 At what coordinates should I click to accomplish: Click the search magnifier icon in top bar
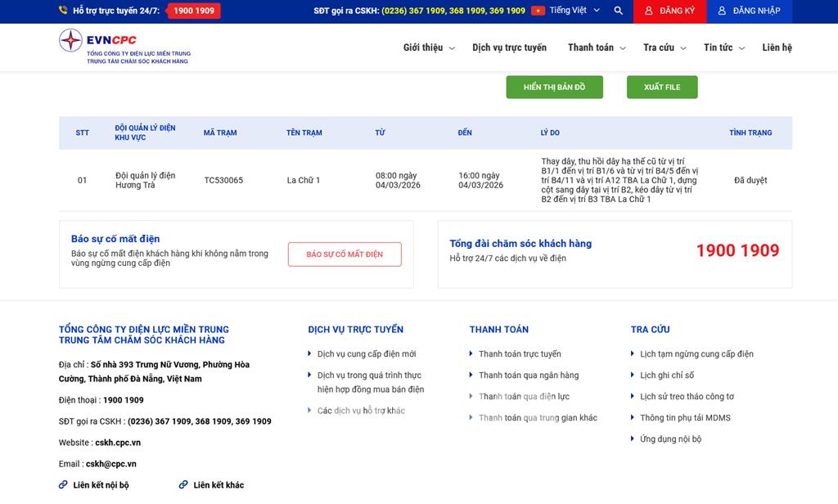coord(618,11)
